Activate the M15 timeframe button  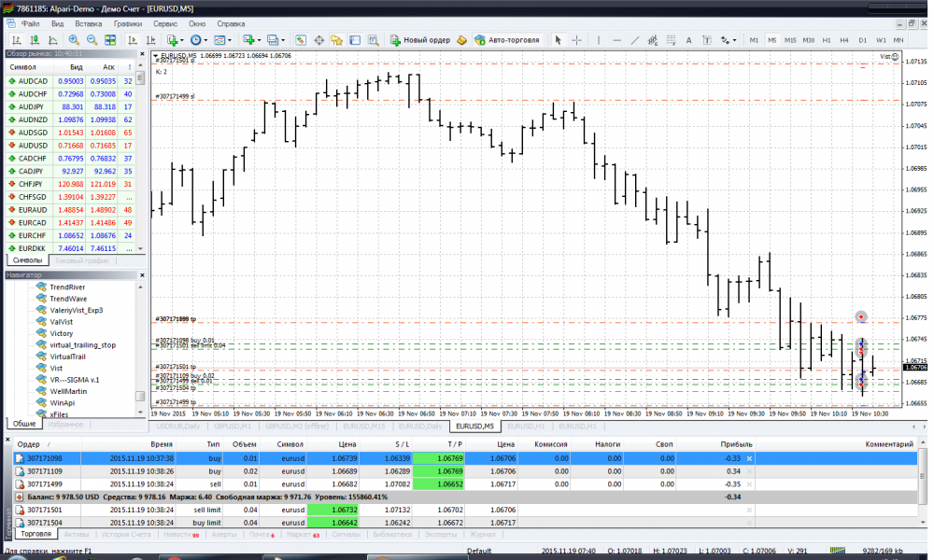coord(790,40)
